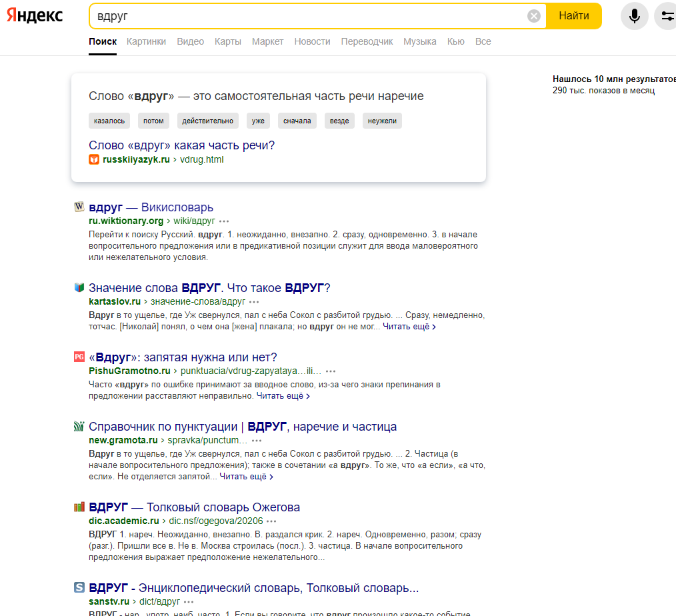Click the Wiktionary favicon next to вдруг — Викисловарь

click(79, 207)
